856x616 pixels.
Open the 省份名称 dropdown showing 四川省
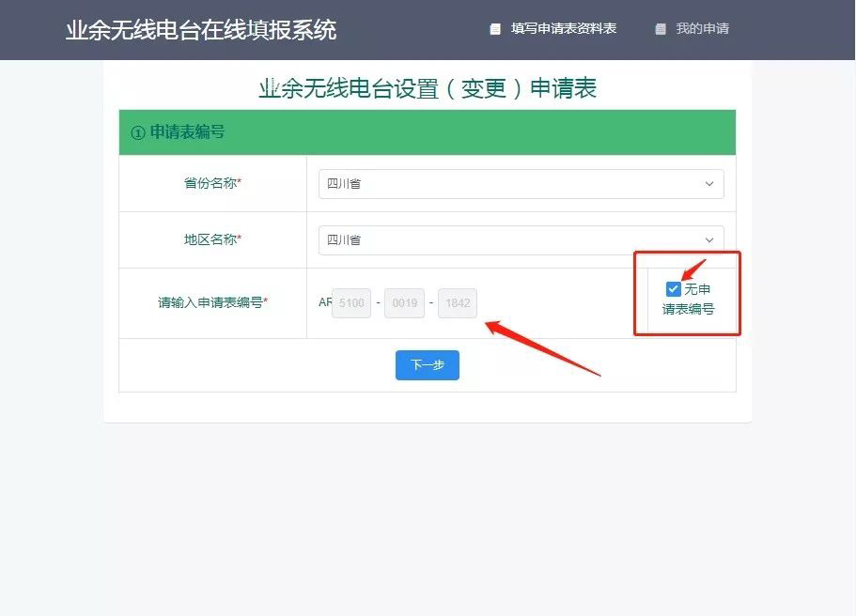click(521, 184)
